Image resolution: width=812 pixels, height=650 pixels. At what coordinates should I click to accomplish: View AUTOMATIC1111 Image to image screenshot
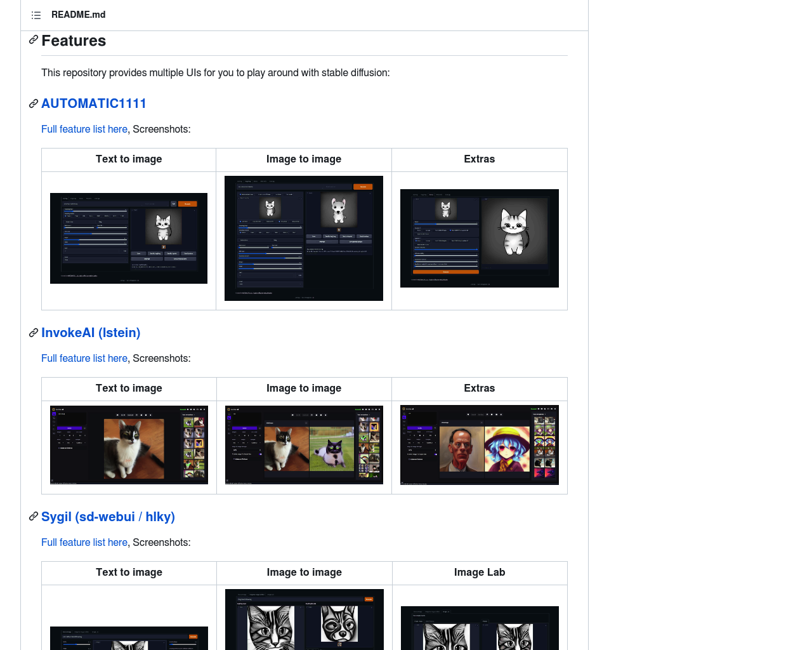click(304, 238)
